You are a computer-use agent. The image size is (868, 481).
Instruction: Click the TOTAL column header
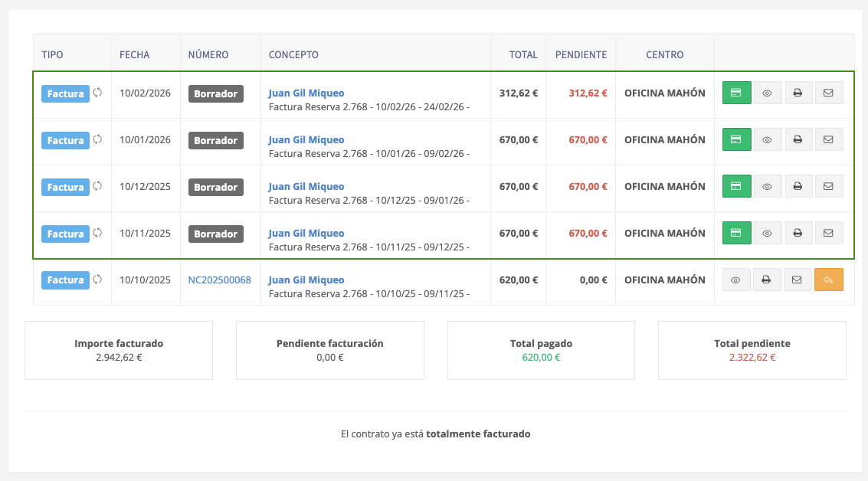[523, 55]
